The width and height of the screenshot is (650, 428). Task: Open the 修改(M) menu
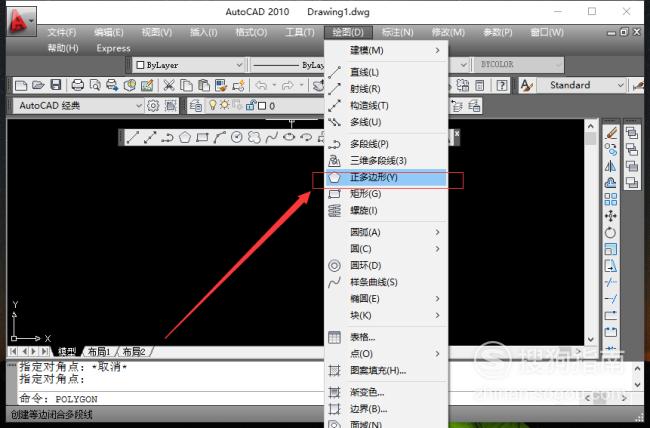click(448, 32)
